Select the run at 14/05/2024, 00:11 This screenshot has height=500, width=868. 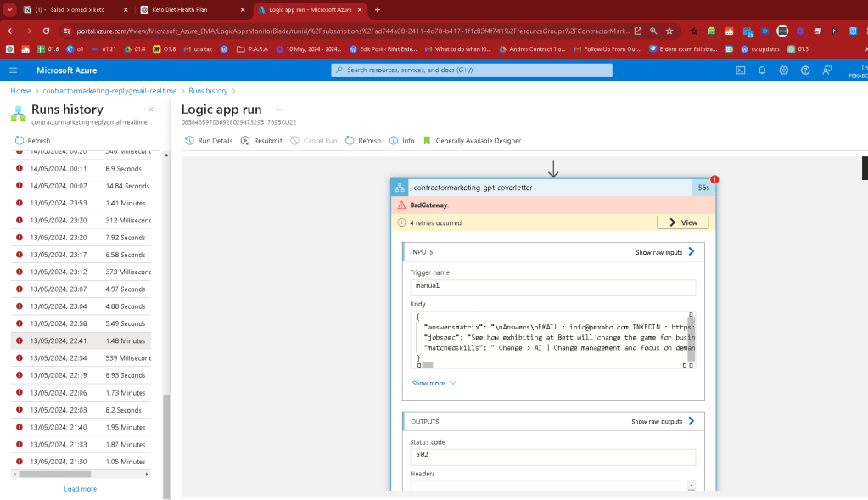[81, 168]
